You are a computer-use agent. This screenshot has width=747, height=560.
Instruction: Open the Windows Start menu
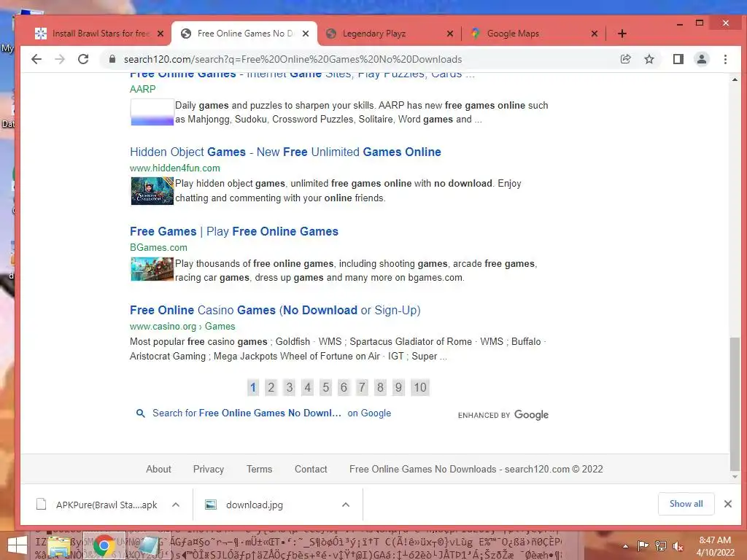pos(18,545)
